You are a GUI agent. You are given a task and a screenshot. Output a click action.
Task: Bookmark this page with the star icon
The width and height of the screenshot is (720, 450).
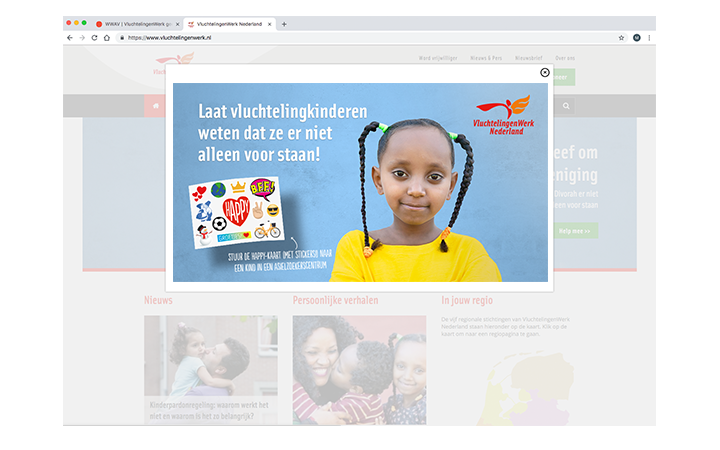pyautogui.click(x=621, y=38)
